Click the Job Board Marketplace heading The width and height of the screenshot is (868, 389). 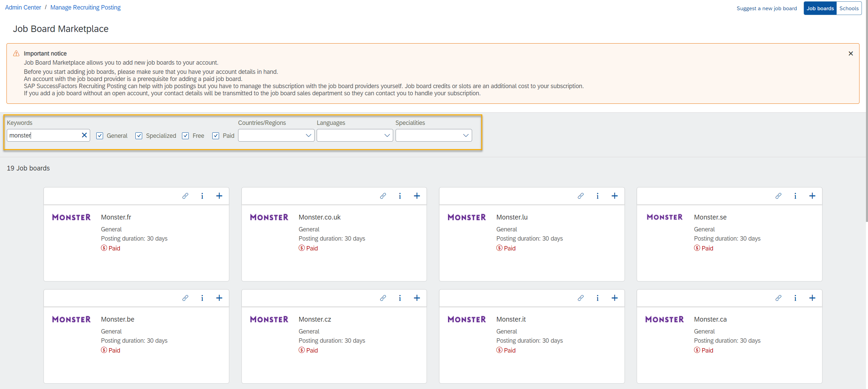(61, 29)
